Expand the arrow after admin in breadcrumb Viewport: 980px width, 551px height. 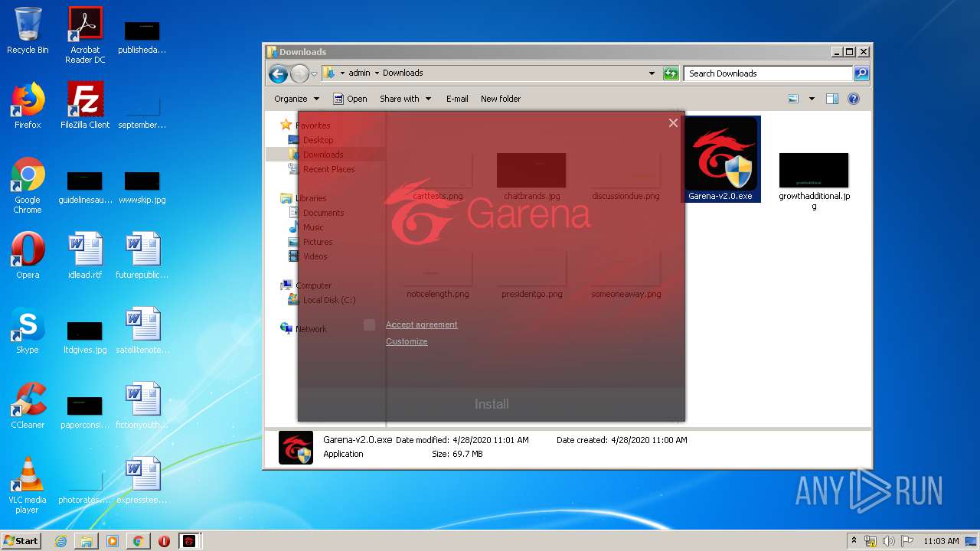(377, 73)
